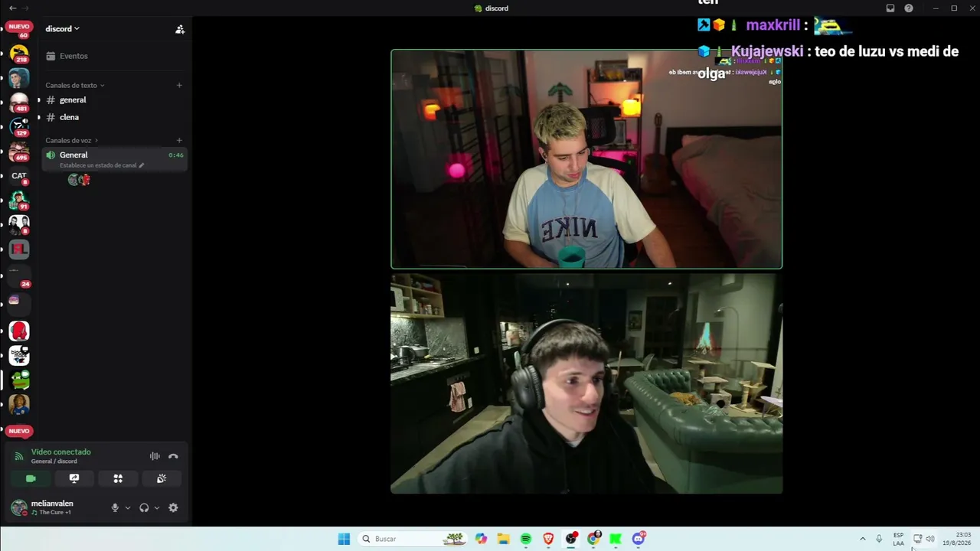Screen dimensions: 980x551
Task: Open the user settings gear
Action: point(173,507)
